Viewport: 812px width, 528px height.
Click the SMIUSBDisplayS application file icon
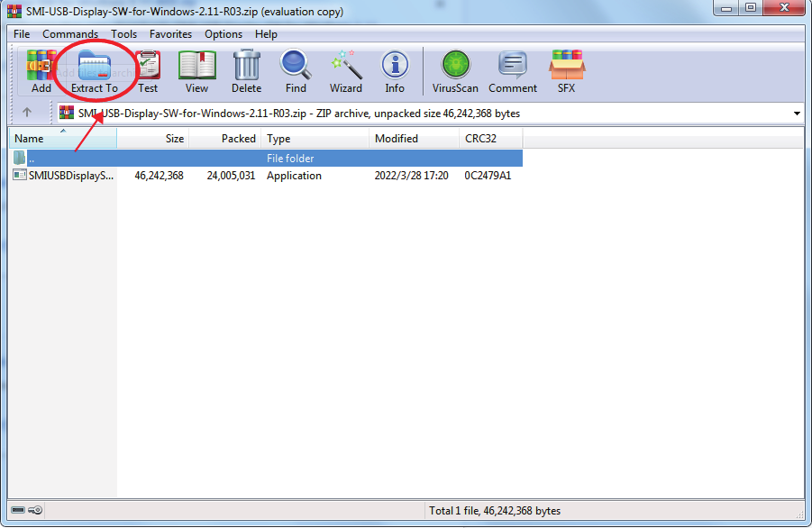pos(20,175)
